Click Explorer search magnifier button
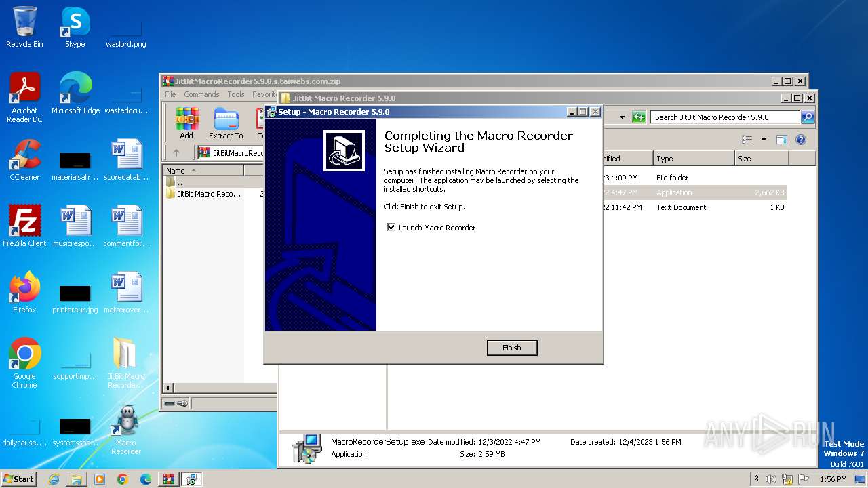The height and width of the screenshot is (488, 868). pyautogui.click(x=807, y=117)
